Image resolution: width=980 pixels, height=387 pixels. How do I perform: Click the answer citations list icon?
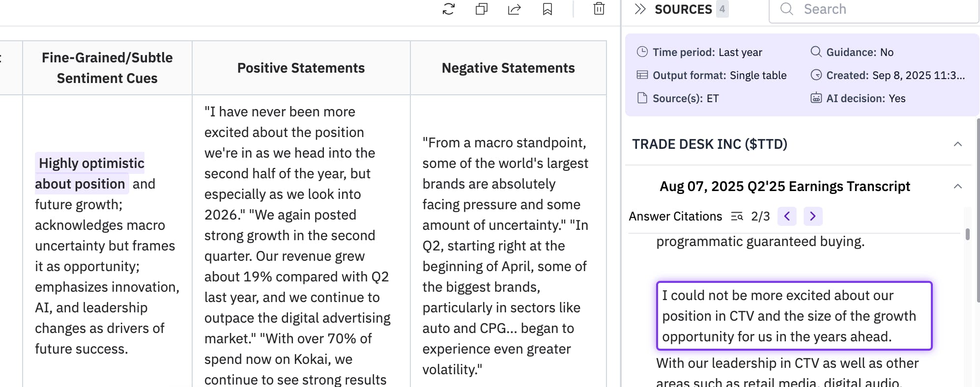point(736,216)
